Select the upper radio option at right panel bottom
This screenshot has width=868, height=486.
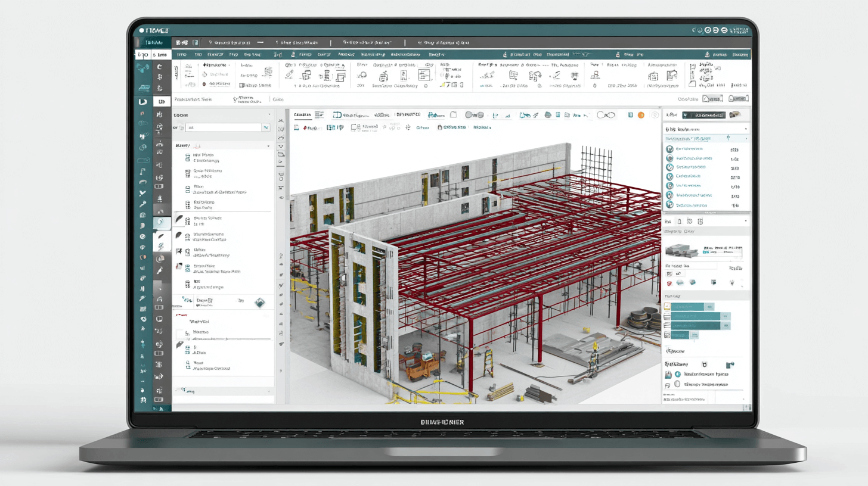pos(677,374)
